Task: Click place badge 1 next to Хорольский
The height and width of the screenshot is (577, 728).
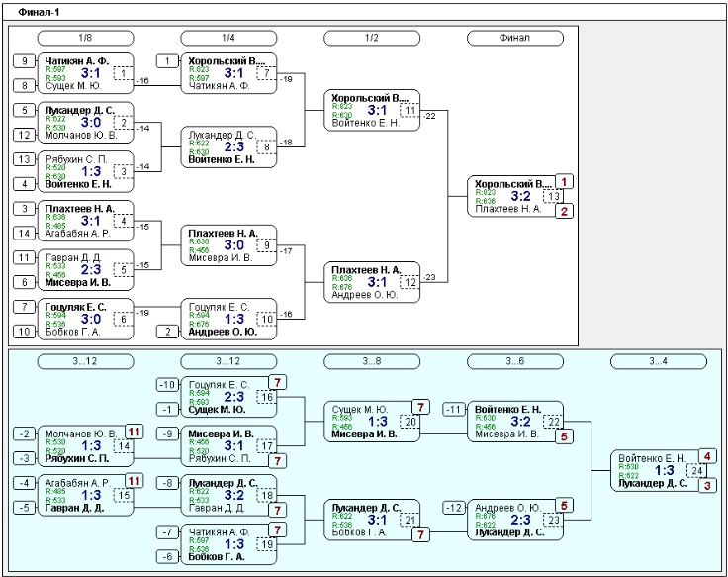Action: coord(564,182)
